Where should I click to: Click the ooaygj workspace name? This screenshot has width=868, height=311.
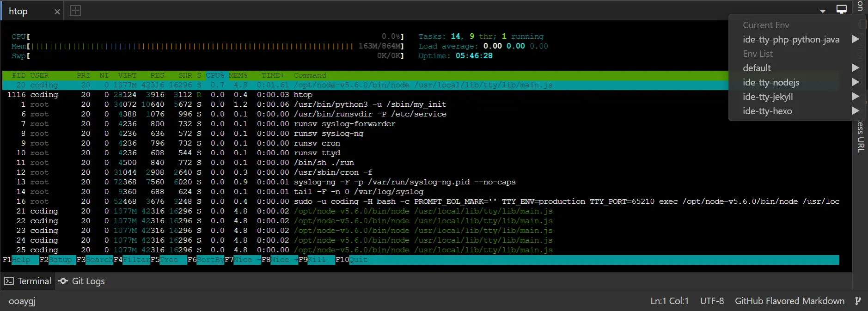22,301
